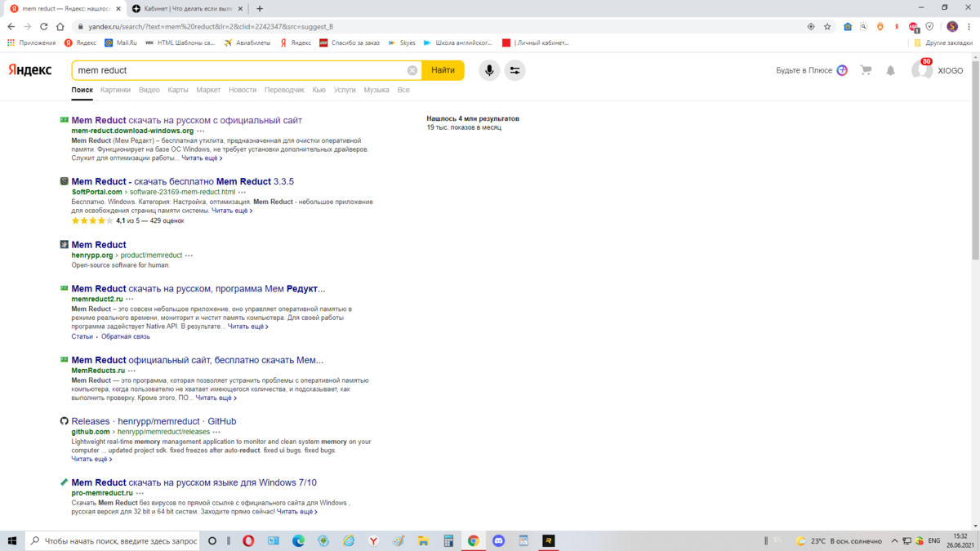Click the yellow Найти search button

(x=443, y=70)
